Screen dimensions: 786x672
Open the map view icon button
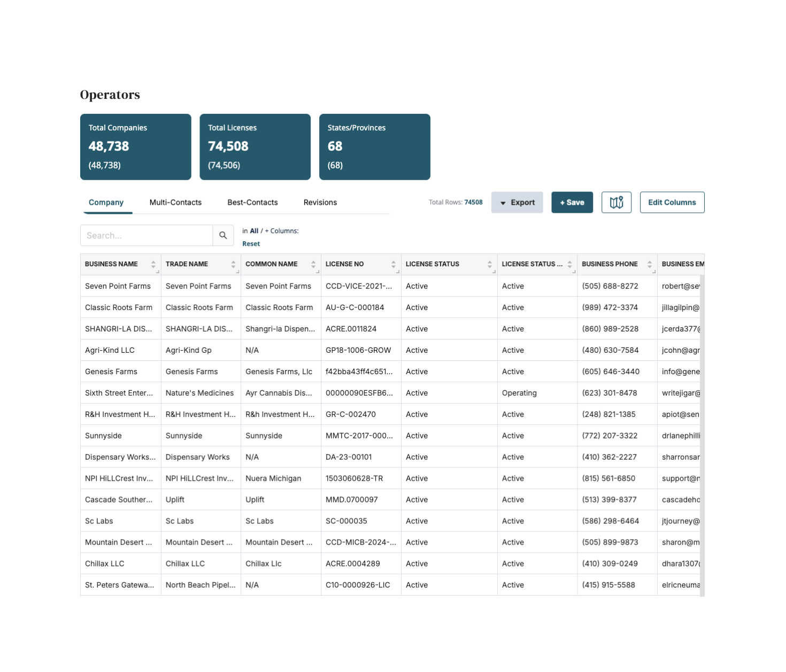[x=617, y=203]
